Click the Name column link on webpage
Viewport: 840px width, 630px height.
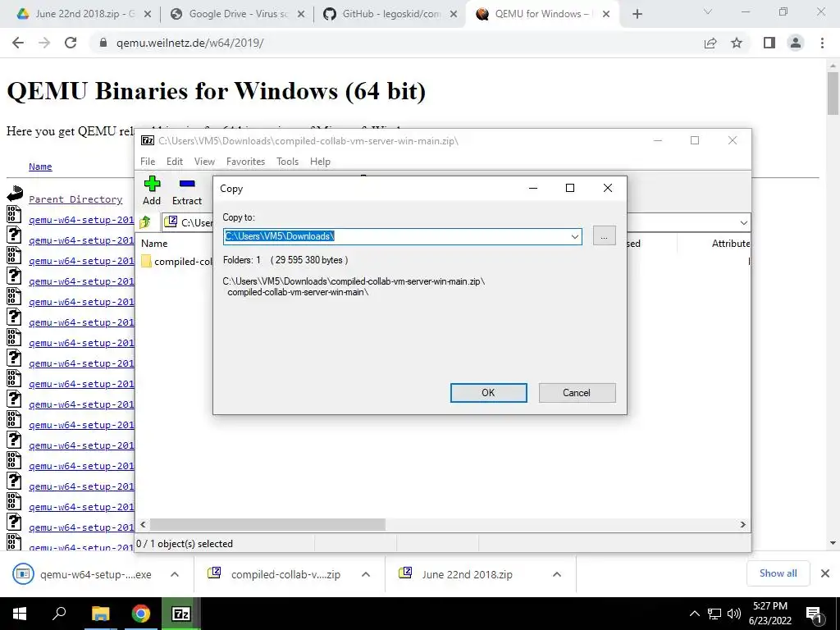coord(40,167)
